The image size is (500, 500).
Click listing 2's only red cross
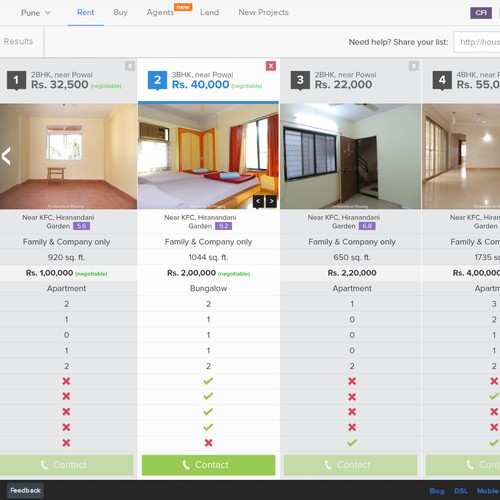coord(208,443)
